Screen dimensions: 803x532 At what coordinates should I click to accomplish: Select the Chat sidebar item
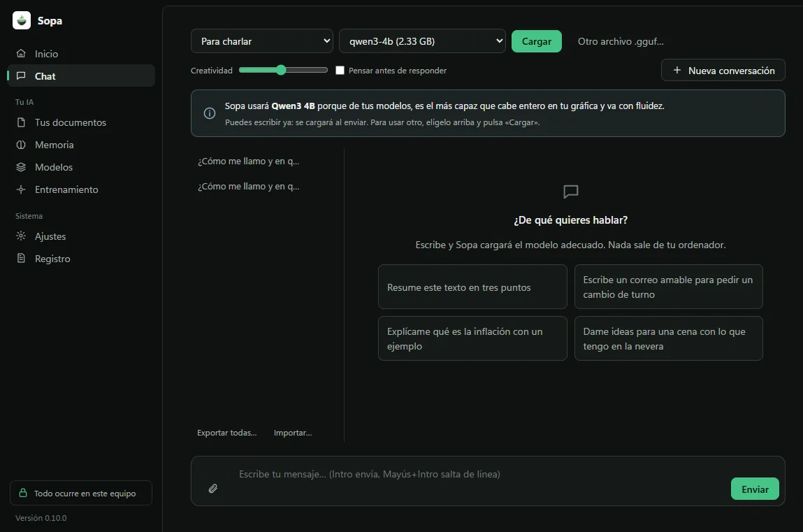pos(81,76)
